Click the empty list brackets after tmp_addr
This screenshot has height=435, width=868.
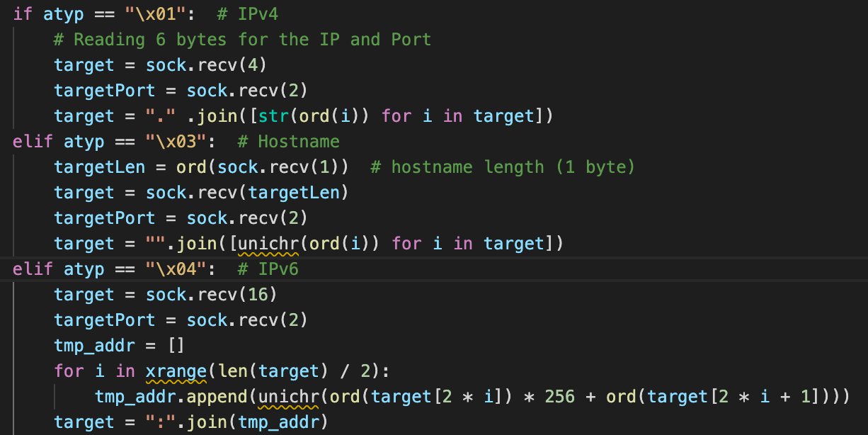(176, 346)
